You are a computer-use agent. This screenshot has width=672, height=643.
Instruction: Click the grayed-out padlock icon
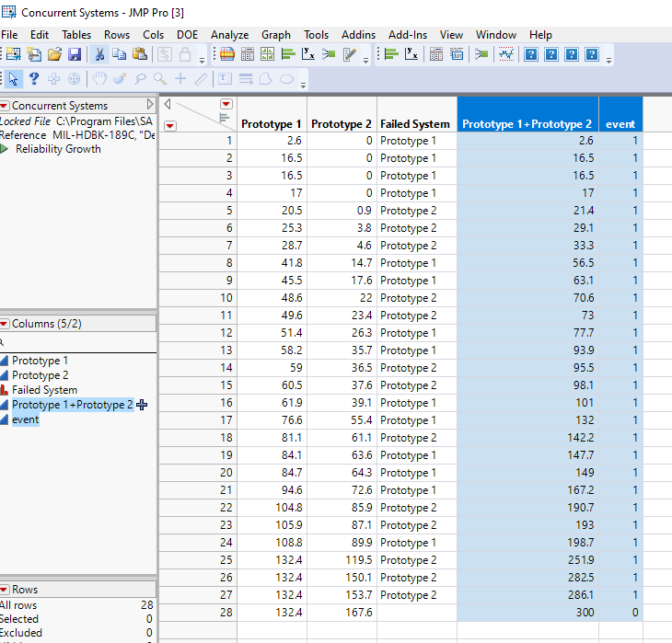click(185, 54)
